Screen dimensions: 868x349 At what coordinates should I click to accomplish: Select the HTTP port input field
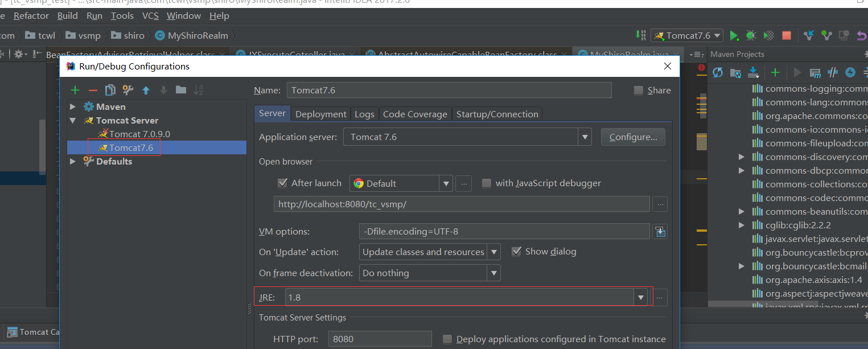tap(380, 339)
